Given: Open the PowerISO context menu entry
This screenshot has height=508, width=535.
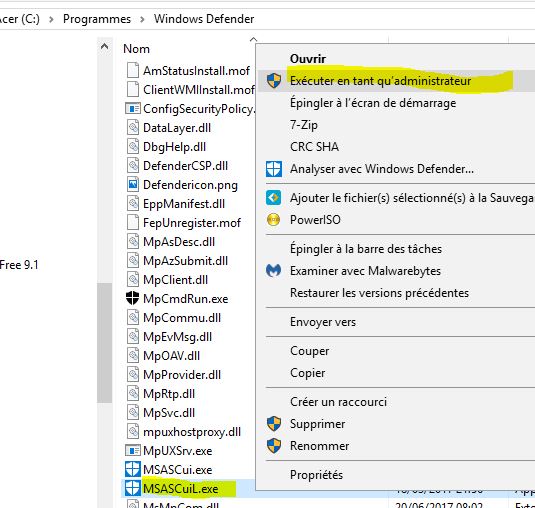Looking at the screenshot, I should click(315, 220).
